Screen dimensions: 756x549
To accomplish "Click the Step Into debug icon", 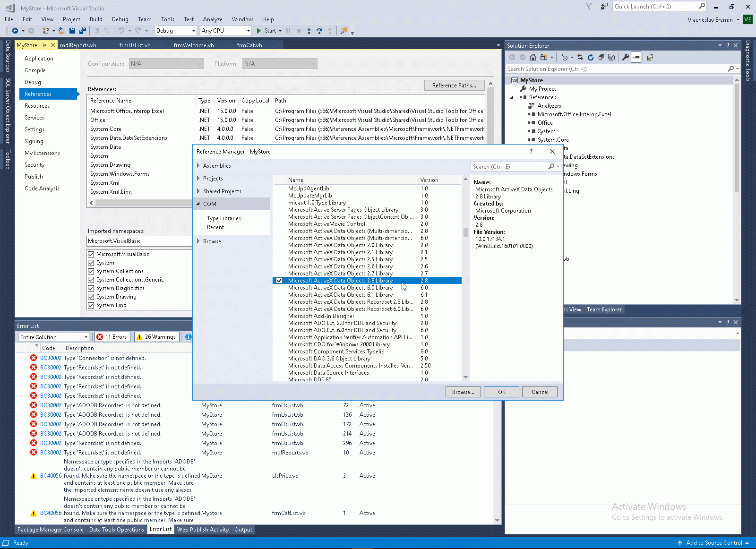I will [x=309, y=31].
